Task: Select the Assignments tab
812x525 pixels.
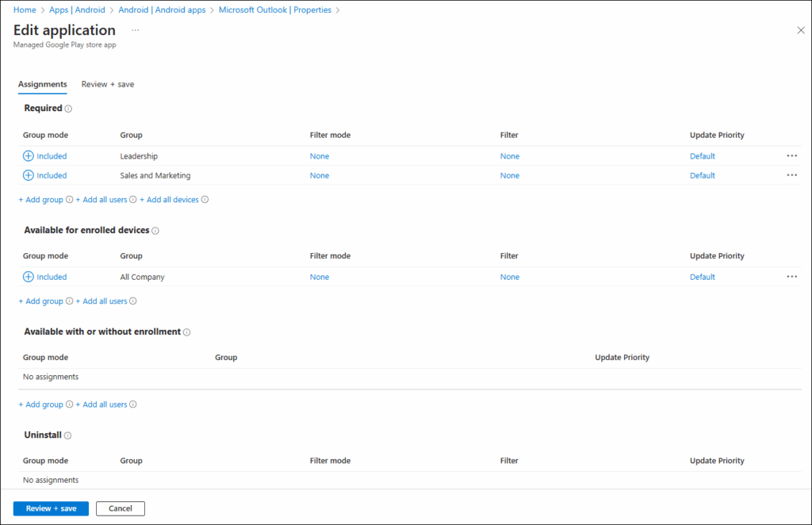Action: point(42,84)
